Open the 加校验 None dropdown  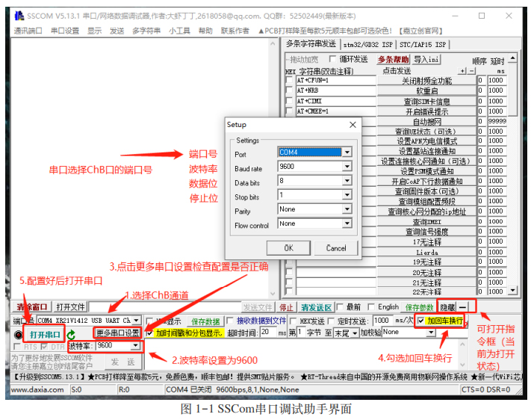click(430, 333)
